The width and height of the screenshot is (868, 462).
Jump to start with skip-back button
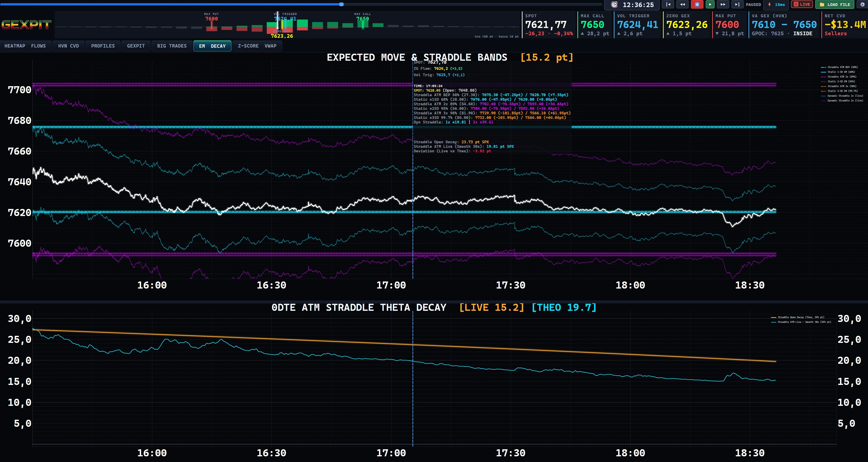(x=668, y=4)
